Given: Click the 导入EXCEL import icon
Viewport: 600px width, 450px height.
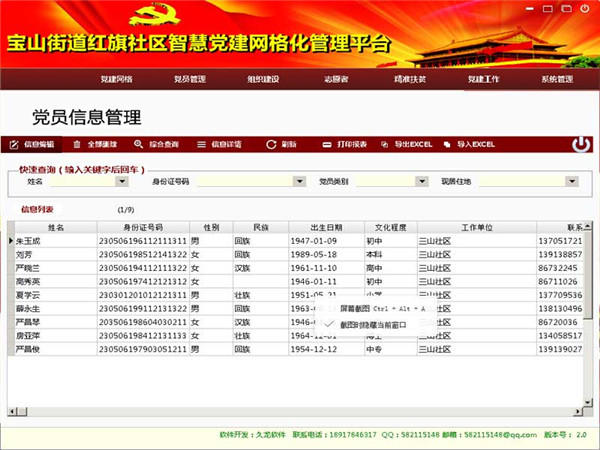Looking at the screenshot, I should 447,145.
